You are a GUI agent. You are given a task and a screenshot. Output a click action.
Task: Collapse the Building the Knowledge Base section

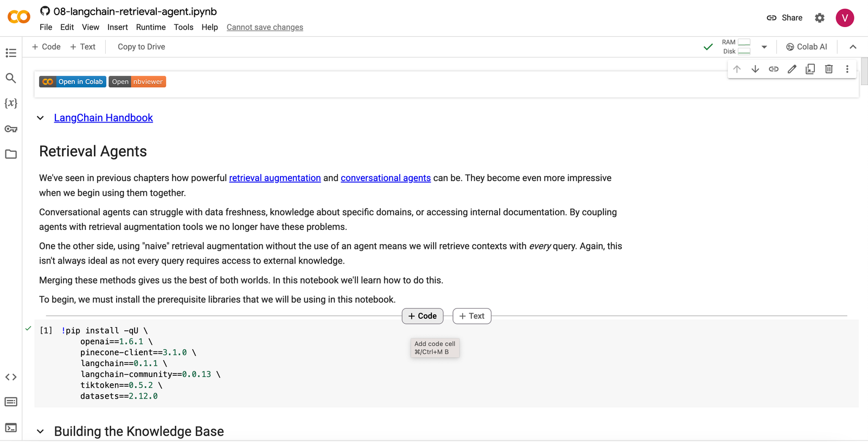(40, 432)
